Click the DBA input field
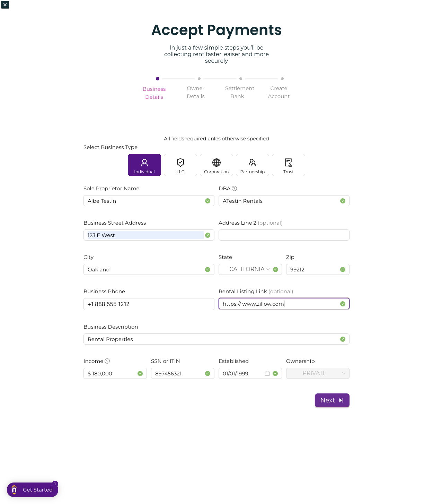 point(284,201)
